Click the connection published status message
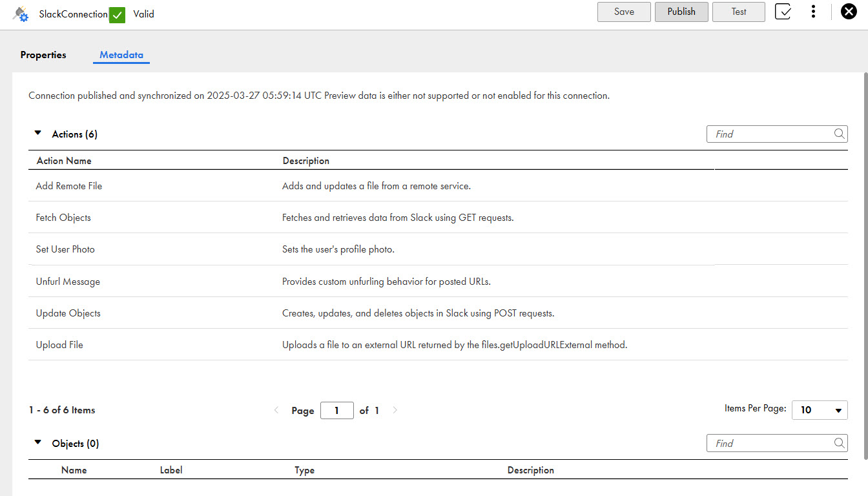The height and width of the screenshot is (496, 868). click(319, 96)
